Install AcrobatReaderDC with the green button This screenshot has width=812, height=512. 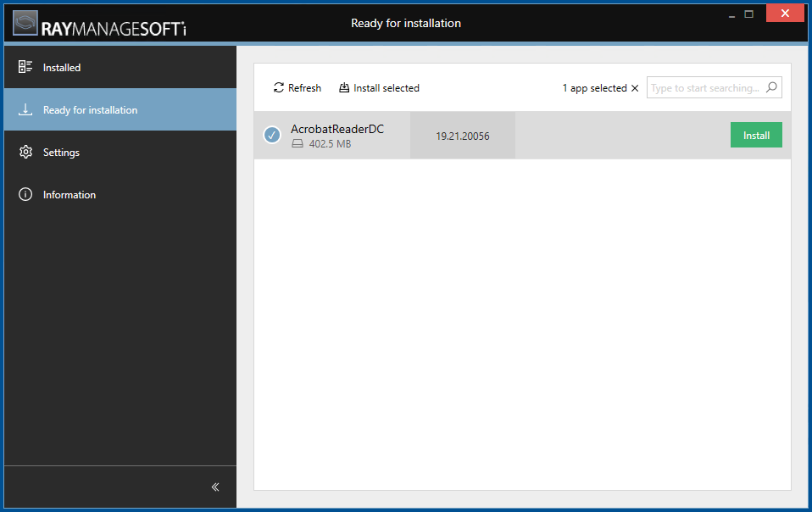[755, 135]
